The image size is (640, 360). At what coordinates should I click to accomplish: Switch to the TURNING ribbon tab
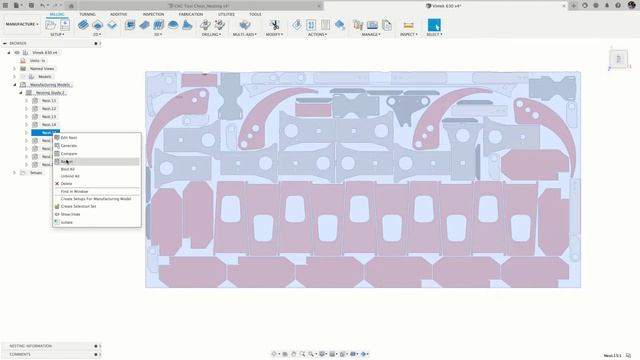click(x=87, y=14)
